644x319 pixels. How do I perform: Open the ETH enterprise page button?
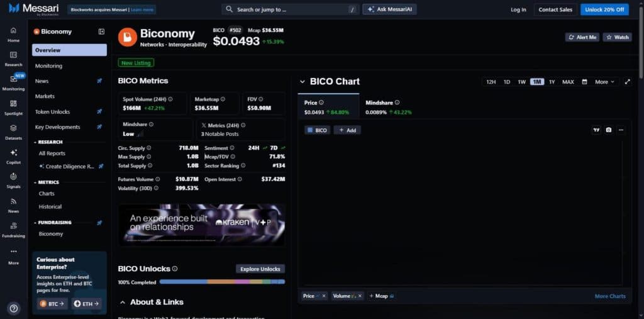pyautogui.click(x=87, y=304)
